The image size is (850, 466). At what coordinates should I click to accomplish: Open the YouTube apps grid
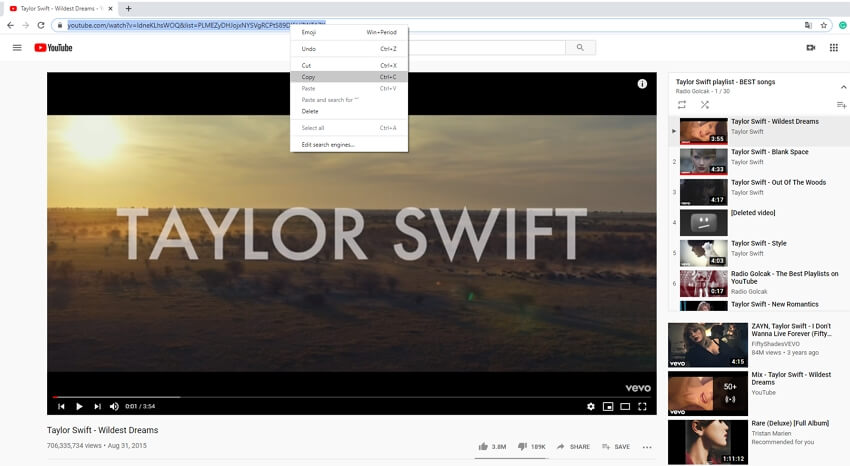pyautogui.click(x=834, y=47)
